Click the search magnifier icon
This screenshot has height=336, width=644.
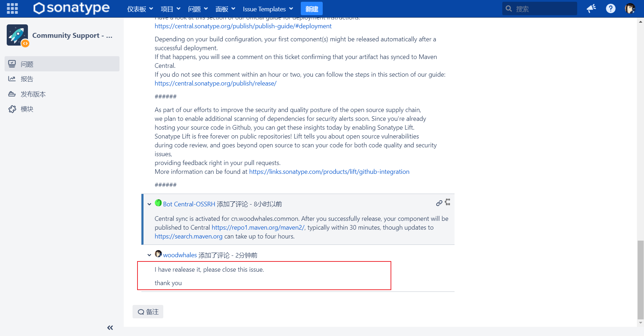coord(509,8)
